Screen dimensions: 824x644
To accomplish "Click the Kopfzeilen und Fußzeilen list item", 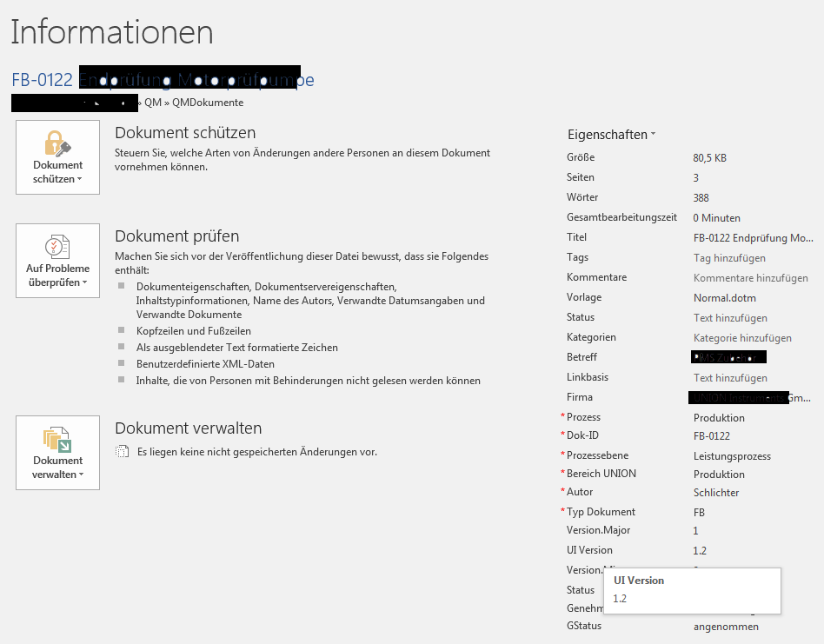I will [193, 331].
